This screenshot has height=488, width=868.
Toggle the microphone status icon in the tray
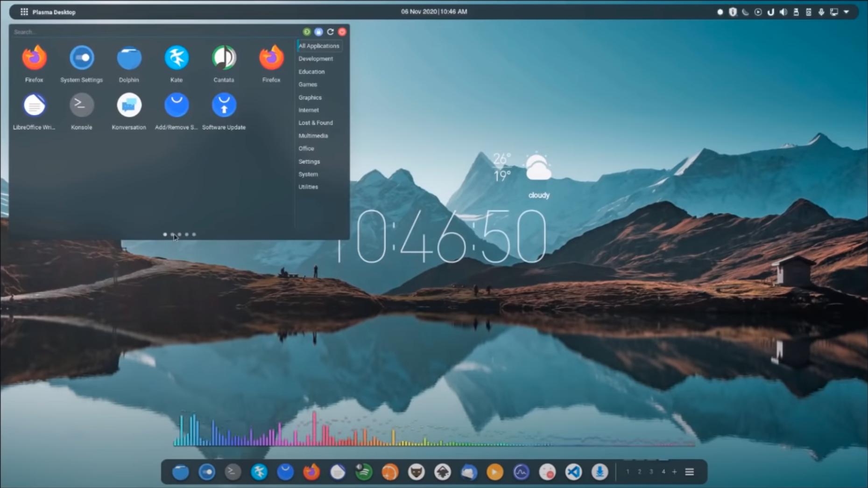click(821, 12)
